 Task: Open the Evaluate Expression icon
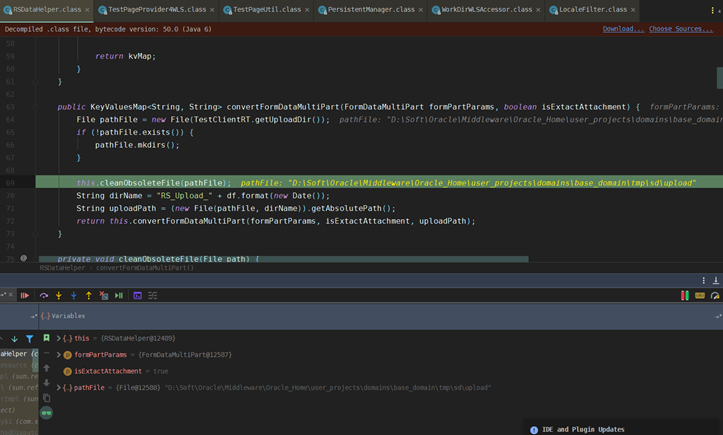138,296
